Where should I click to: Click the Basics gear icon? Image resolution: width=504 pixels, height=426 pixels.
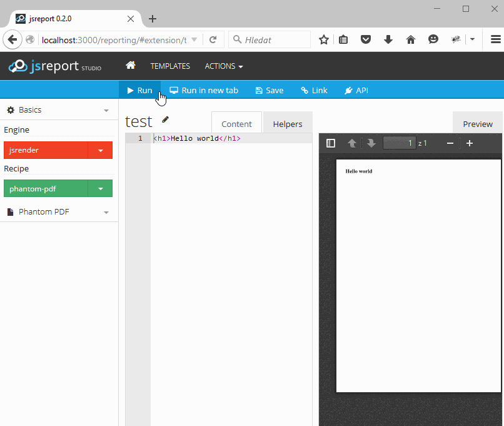pos(11,110)
